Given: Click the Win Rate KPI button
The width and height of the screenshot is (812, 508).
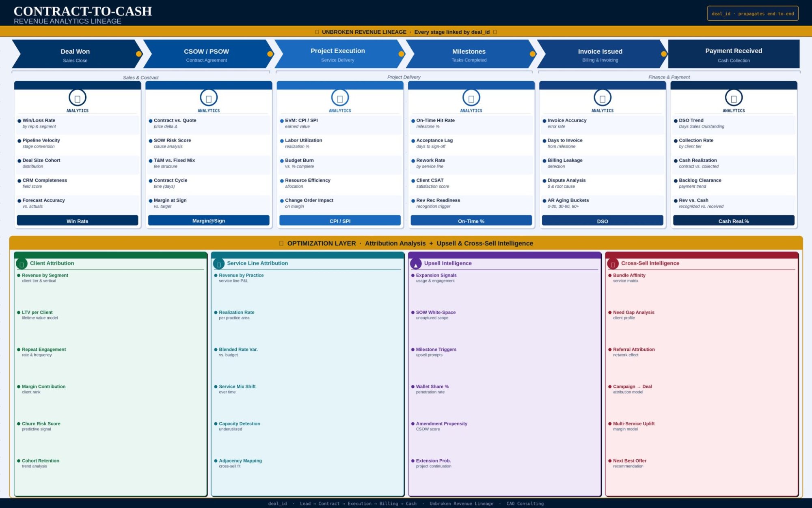Looking at the screenshot, I should pos(77,221).
